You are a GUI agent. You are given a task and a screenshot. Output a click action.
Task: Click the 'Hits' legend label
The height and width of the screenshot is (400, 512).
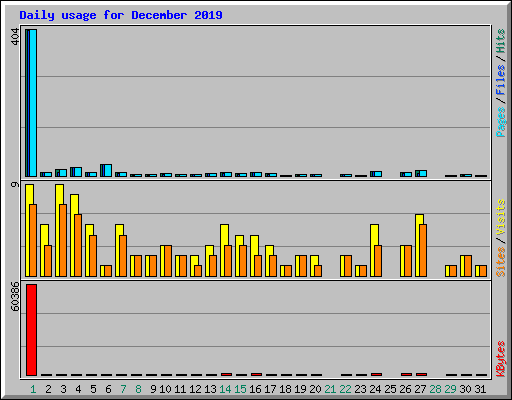(x=500, y=41)
